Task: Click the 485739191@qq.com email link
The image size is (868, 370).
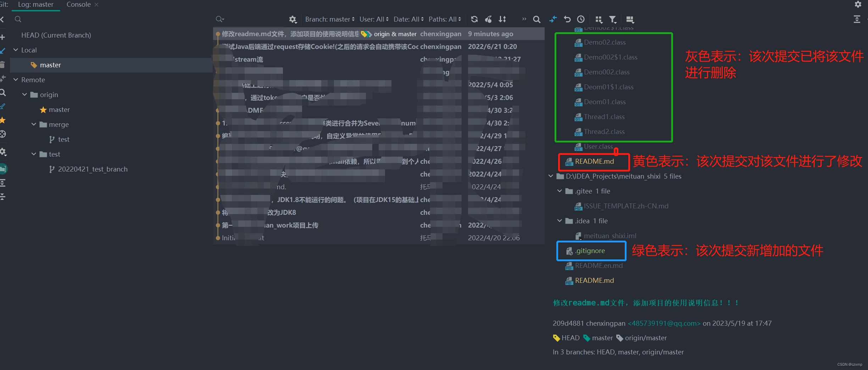Action: tap(664, 323)
